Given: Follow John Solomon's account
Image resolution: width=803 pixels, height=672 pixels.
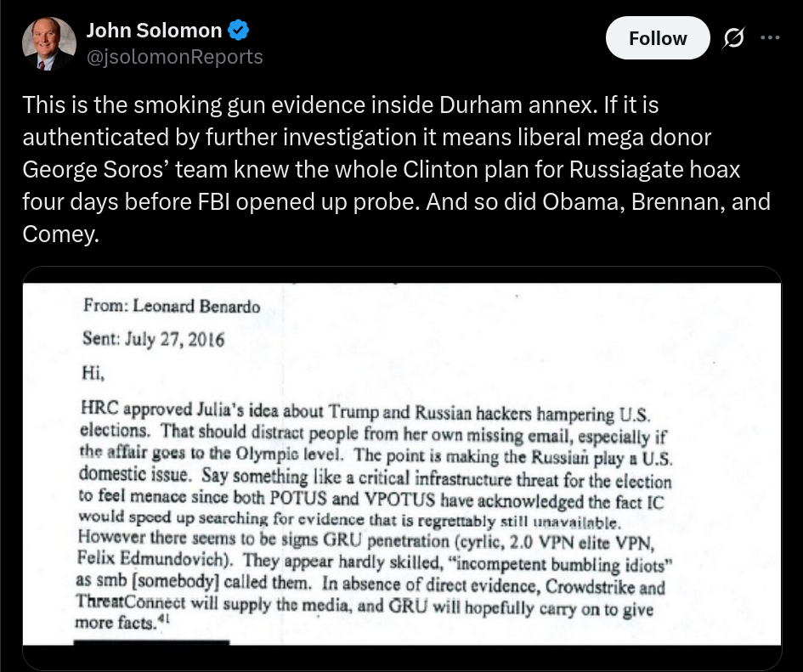Looking at the screenshot, I should [658, 38].
